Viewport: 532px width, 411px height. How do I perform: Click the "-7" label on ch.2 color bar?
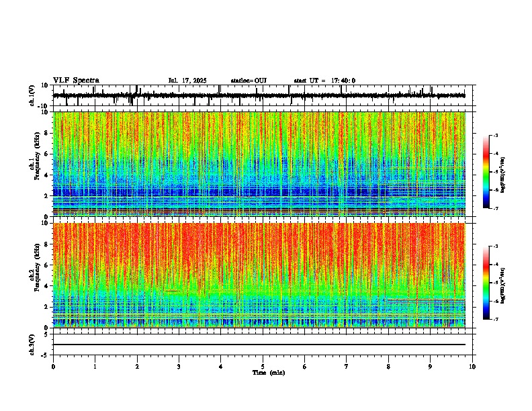(x=495, y=319)
